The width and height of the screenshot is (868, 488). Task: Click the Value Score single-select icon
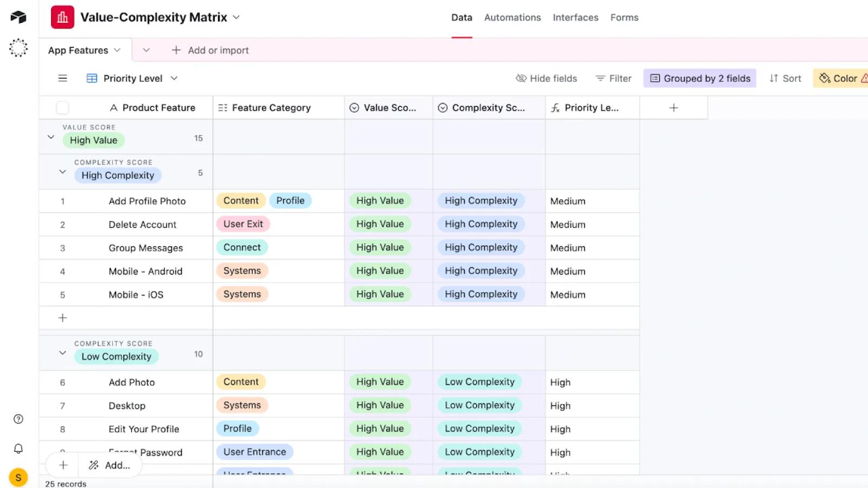coord(354,107)
